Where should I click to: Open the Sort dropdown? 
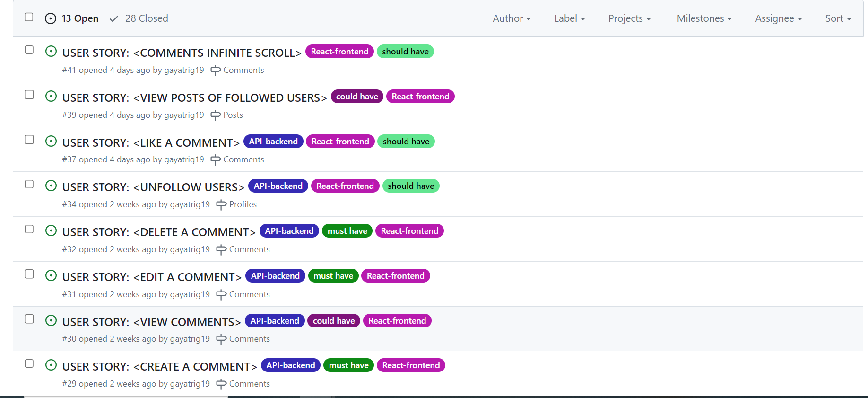click(838, 18)
